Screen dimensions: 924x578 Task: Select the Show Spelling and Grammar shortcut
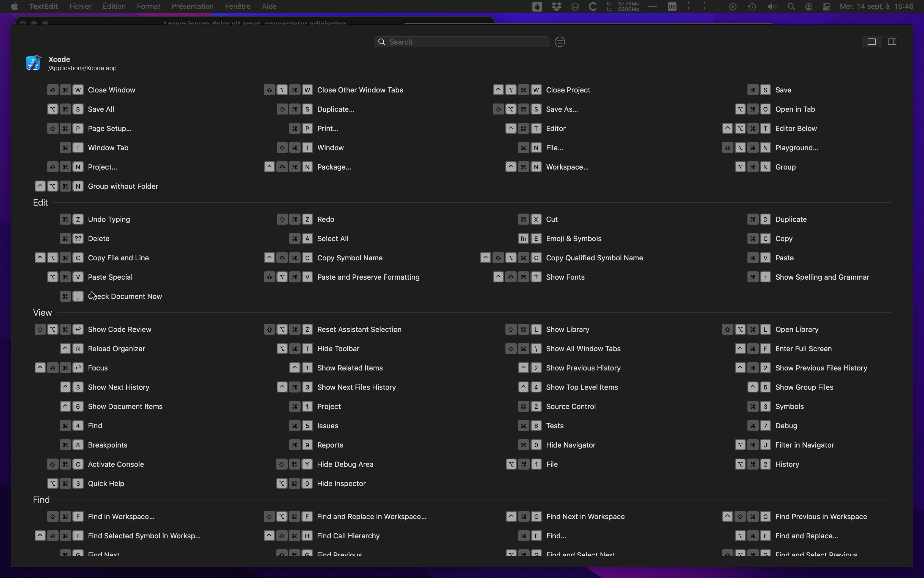tap(808, 277)
